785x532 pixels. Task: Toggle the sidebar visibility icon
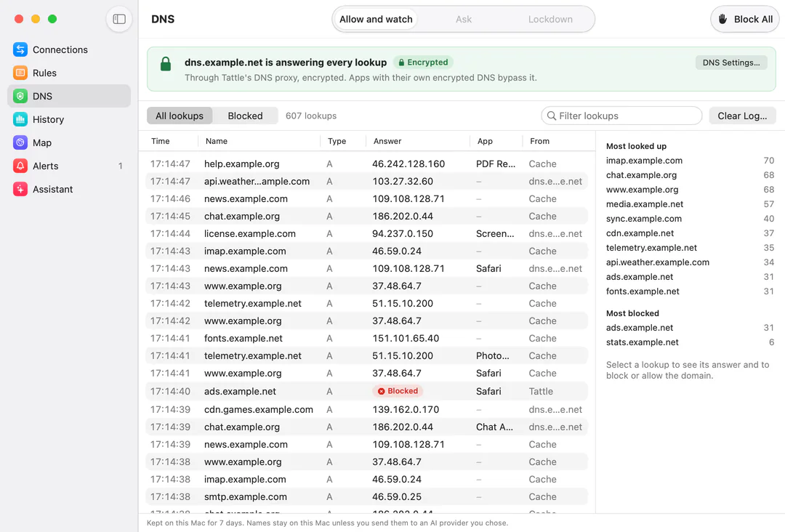click(119, 19)
